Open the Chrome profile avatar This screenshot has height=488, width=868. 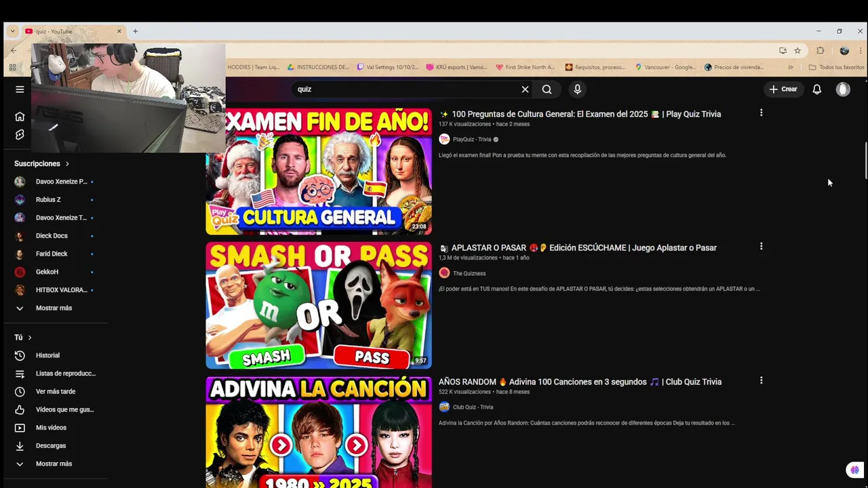tap(844, 51)
